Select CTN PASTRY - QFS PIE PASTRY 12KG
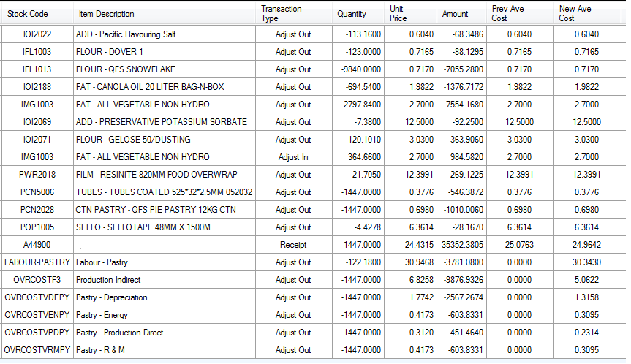The image size is (631, 364). pyautogui.click(x=165, y=210)
